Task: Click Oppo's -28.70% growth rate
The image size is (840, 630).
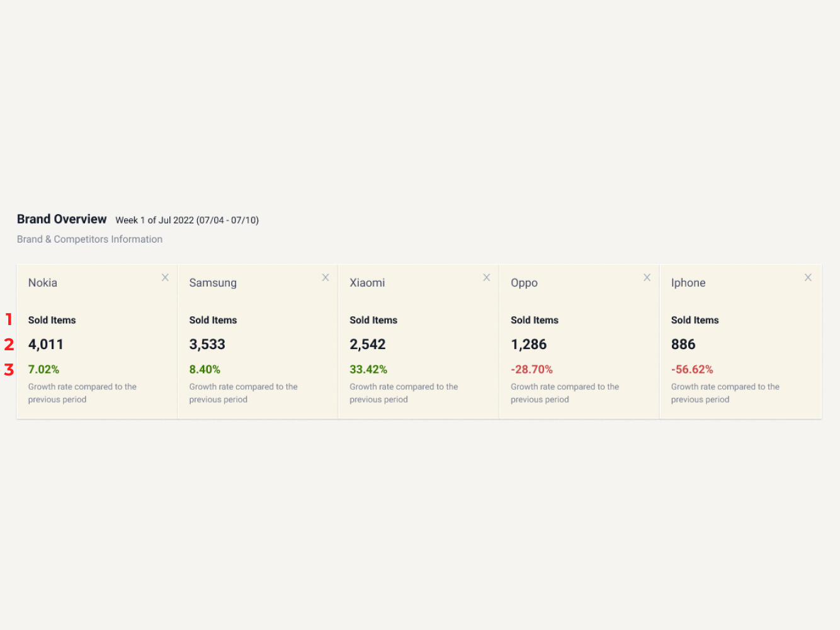Action: (531, 370)
